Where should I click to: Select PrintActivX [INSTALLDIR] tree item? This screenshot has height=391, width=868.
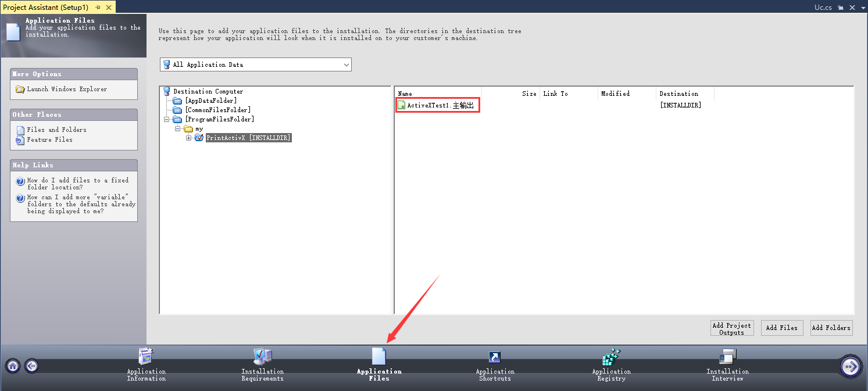click(x=248, y=138)
